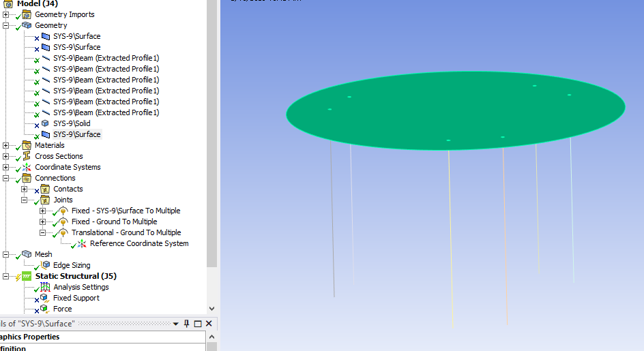Expand the Cross Sections node
This screenshot has height=351, width=644.
[5, 156]
